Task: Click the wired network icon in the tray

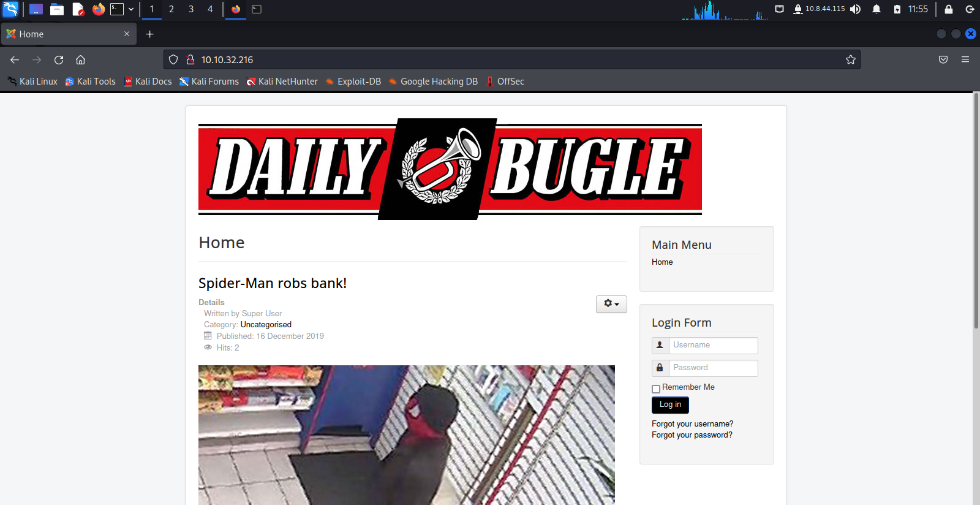Action: (780, 9)
